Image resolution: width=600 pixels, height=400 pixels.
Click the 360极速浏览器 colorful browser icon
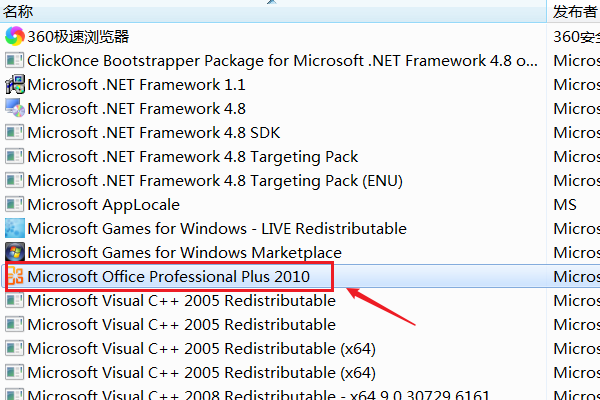coord(15,36)
